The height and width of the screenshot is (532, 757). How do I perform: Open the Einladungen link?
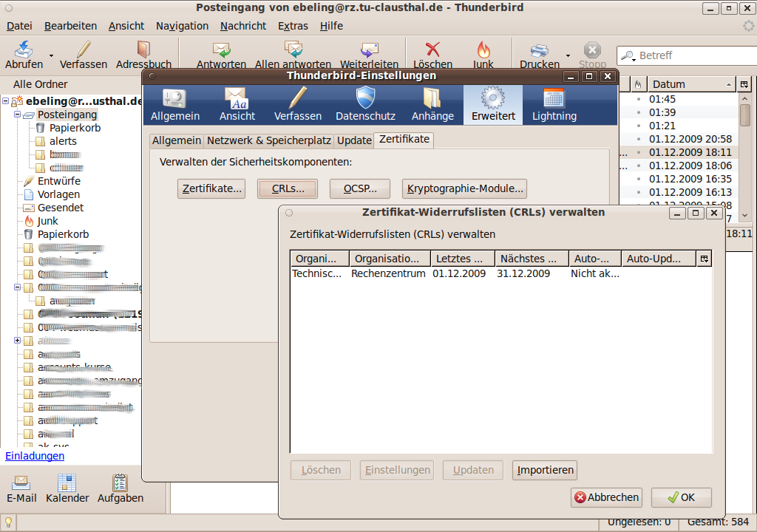[35, 456]
